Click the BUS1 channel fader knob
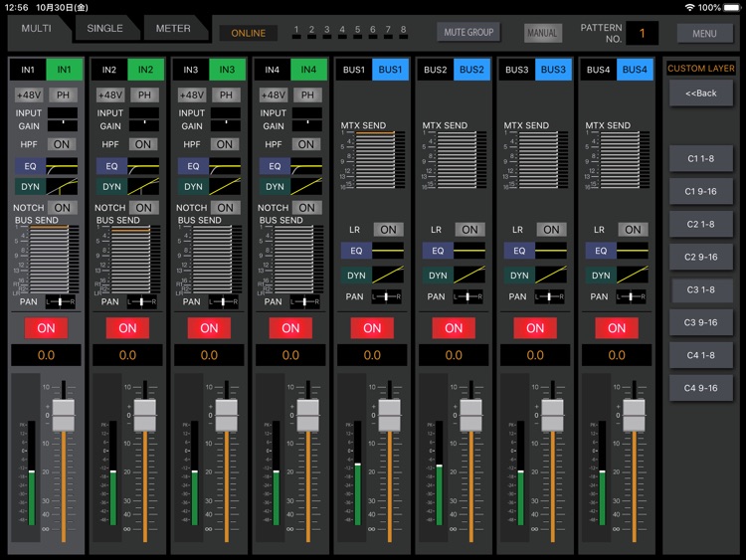746x560 pixels. 389,416
